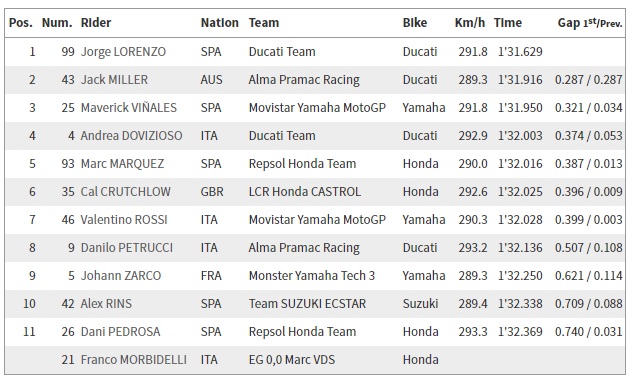Select Maverick VIÑALES in the table
The image size is (633, 379).
[x=129, y=108]
